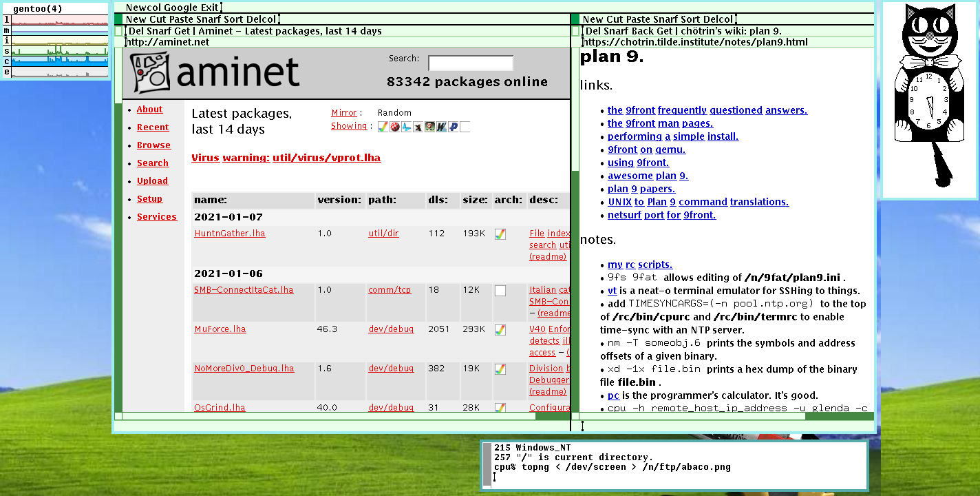Click the Aminet logo image

click(x=215, y=72)
